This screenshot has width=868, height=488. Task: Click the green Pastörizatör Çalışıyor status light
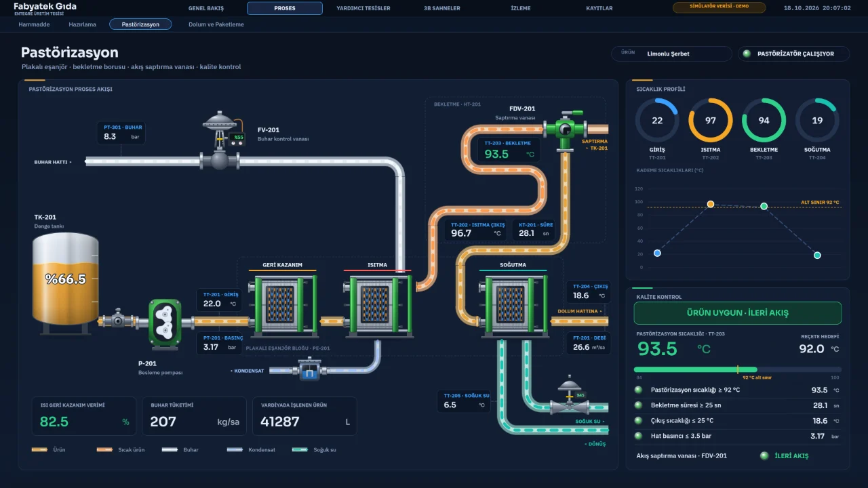point(747,54)
